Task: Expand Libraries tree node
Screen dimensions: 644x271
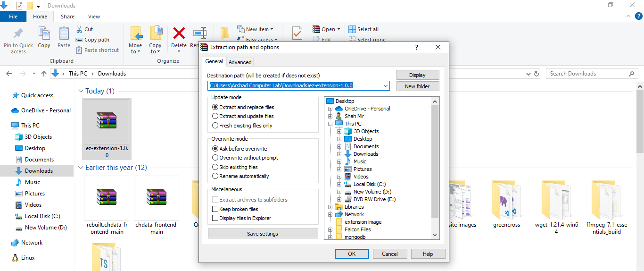Action: [330, 207]
